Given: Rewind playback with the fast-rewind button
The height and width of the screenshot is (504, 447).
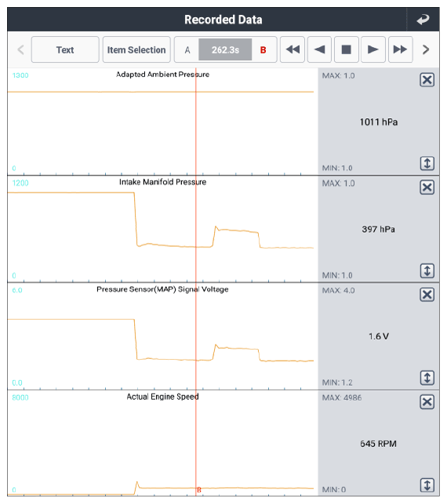Looking at the screenshot, I should click(293, 49).
